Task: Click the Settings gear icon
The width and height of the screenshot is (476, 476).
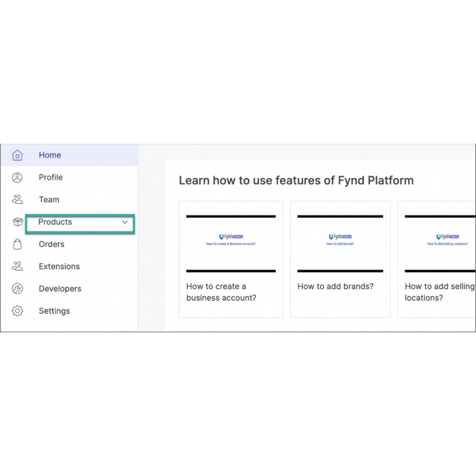Action: point(17,311)
